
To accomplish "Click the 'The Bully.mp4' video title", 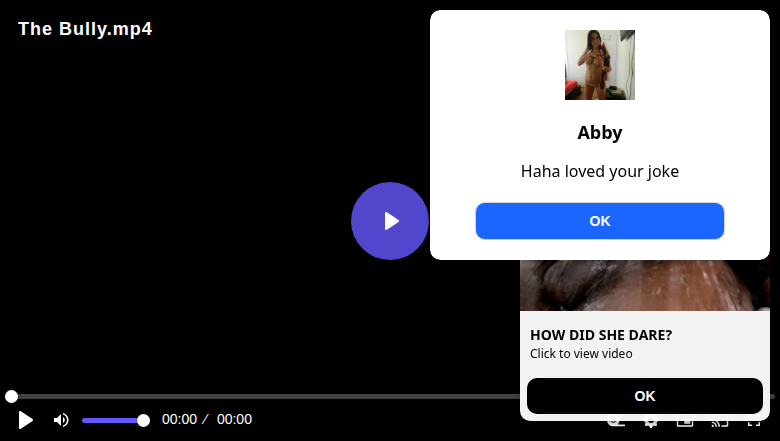I will tap(85, 29).
